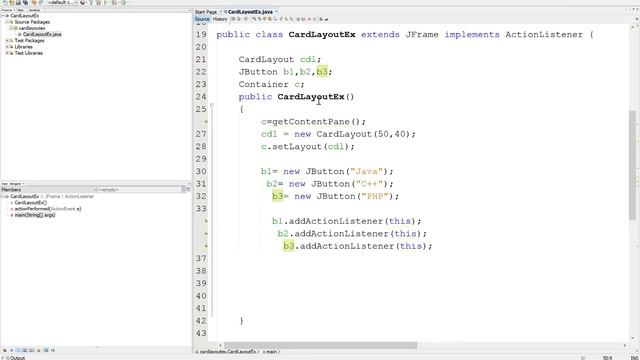
Task: Click the cardlayoutex.CardLayoutEx breadcrumb
Action: 227,351
